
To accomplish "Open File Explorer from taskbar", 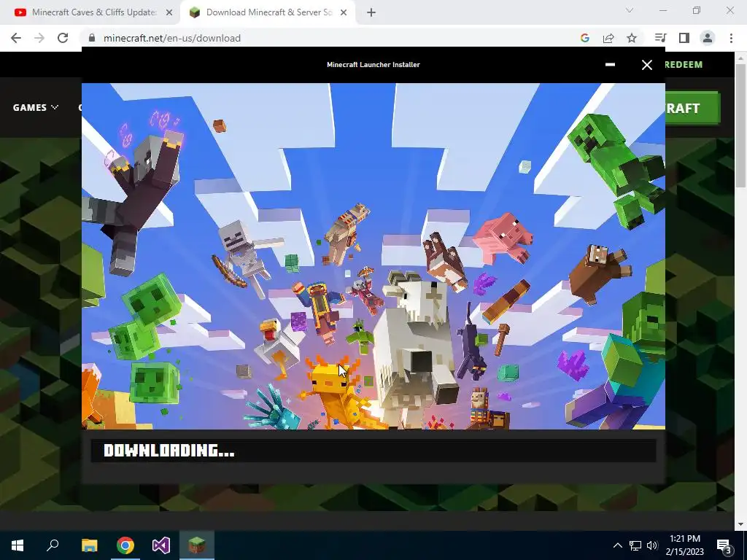I will [x=90, y=545].
